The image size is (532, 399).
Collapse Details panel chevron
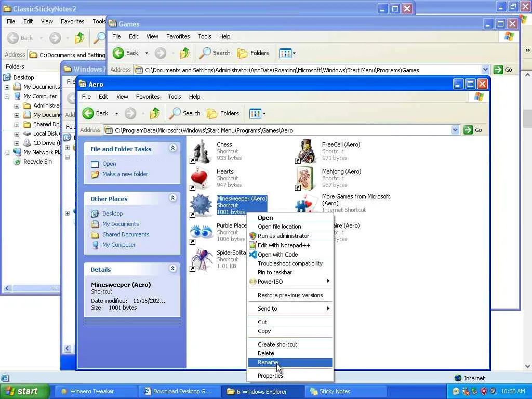pos(172,269)
